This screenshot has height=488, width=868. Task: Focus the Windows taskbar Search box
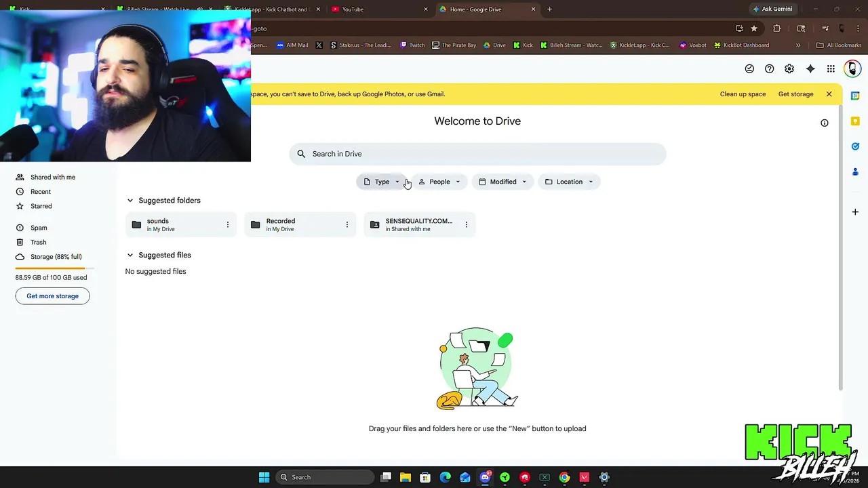[x=325, y=477]
